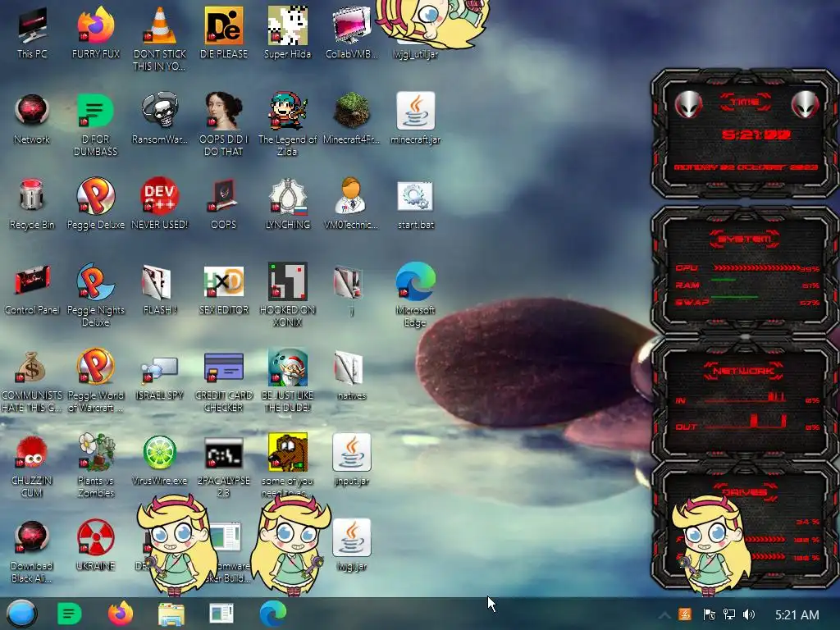Open the volume speaker tray icon
The width and height of the screenshot is (840, 630).
pos(749,614)
